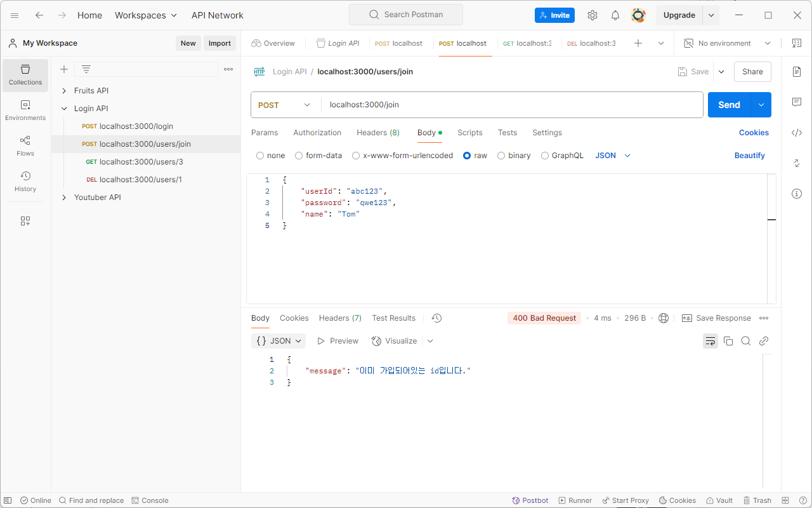Image resolution: width=812 pixels, height=508 pixels.
Task: Open the settings gear icon
Action: 593,15
